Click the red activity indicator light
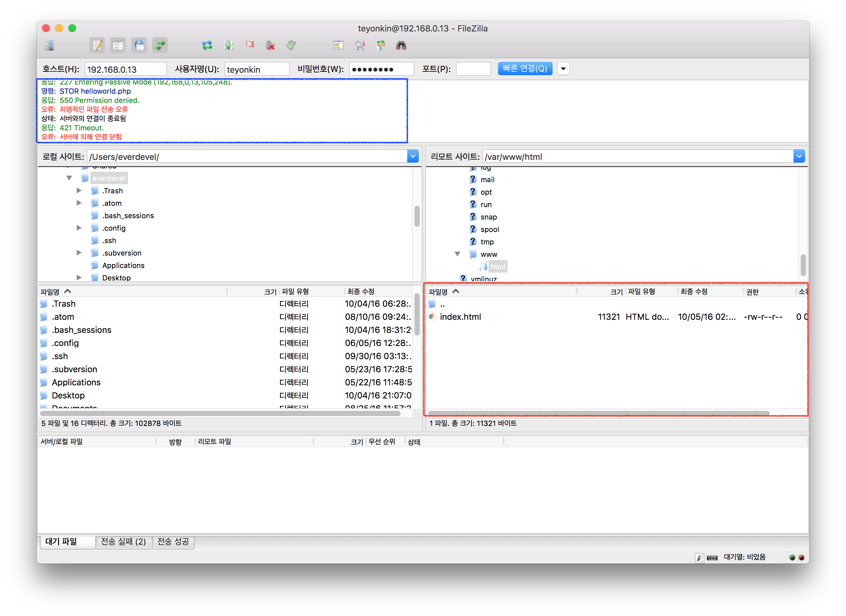The image size is (846, 616). pyautogui.click(x=801, y=557)
